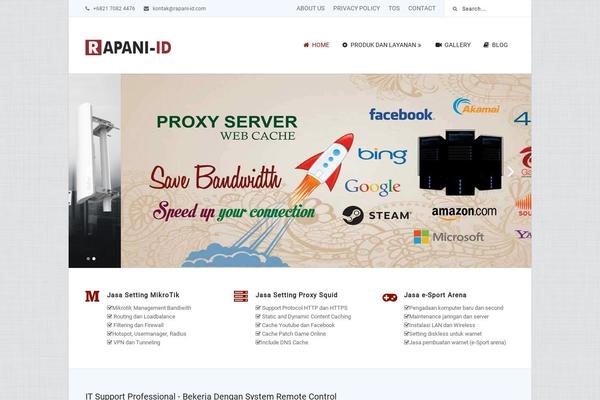Screen dimensions: 600x400
Task: Click the search magnifier icon
Action: (x=455, y=9)
